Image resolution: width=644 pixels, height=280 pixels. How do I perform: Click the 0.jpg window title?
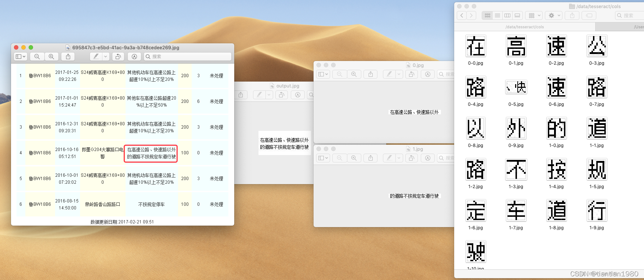click(x=418, y=65)
